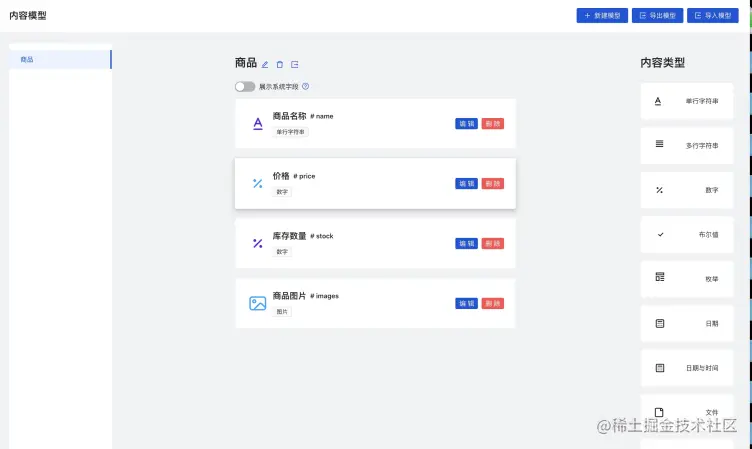Image resolution: width=752 pixels, height=449 pixels.
Task: Click the 日期与时间 calendar icon
Action: tap(660, 368)
